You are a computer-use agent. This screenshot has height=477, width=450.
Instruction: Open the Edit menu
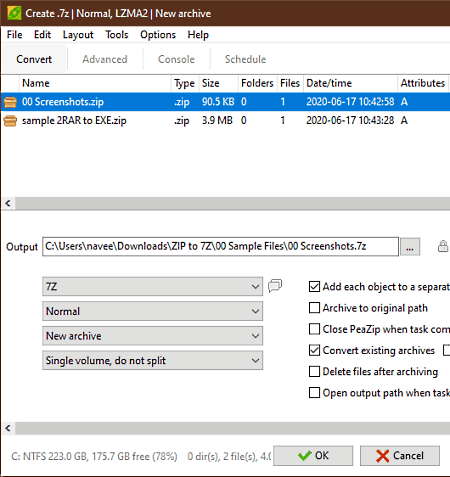click(42, 35)
